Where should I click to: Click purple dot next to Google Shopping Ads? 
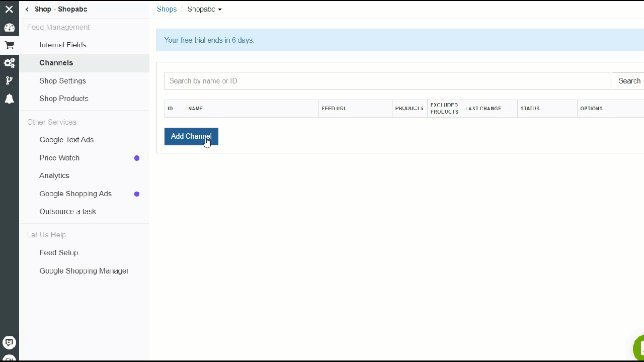(x=137, y=194)
